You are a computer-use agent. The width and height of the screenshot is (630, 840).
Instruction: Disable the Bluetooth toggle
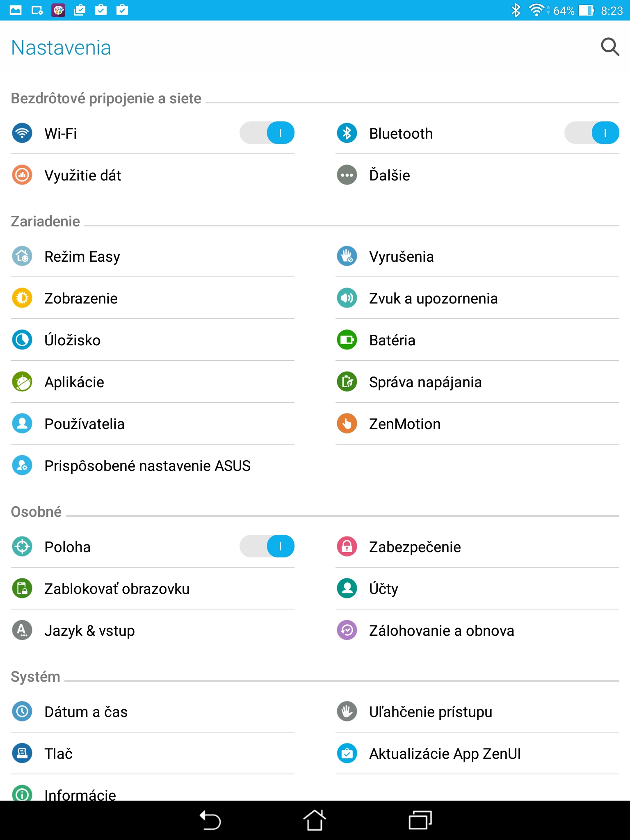tap(592, 133)
